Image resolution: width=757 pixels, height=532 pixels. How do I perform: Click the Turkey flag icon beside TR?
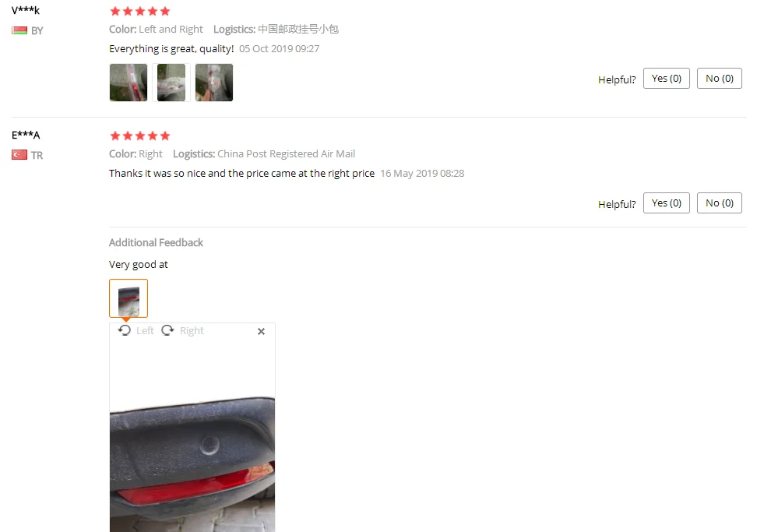(x=19, y=155)
